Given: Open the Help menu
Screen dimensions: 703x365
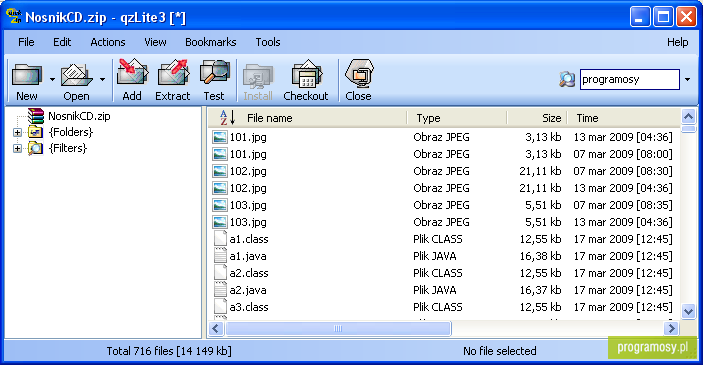Looking at the screenshot, I should [677, 42].
